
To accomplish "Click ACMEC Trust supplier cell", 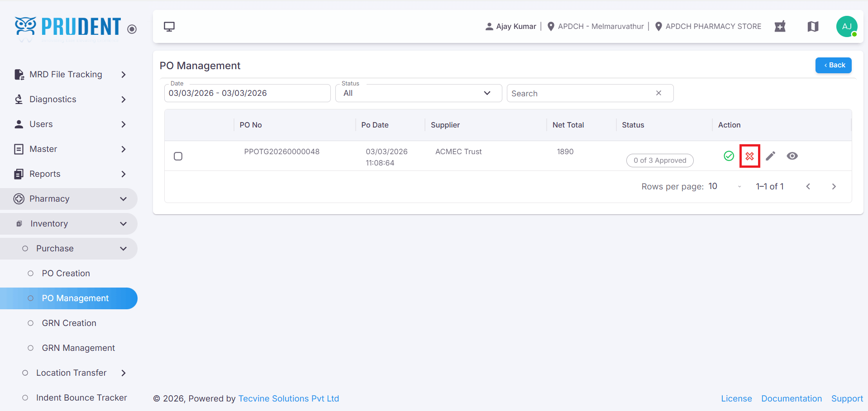I will 458,151.
